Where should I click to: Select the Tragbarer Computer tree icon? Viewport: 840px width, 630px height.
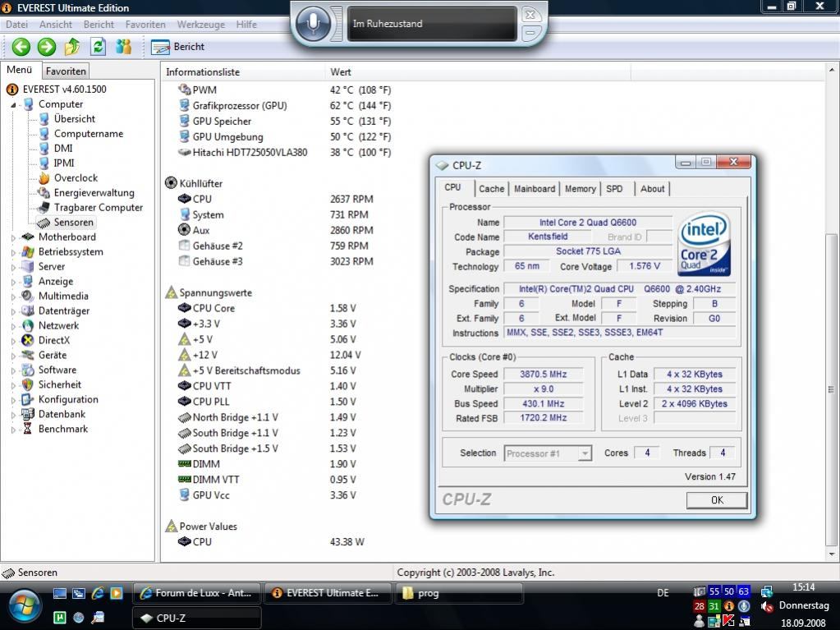[x=44, y=207]
